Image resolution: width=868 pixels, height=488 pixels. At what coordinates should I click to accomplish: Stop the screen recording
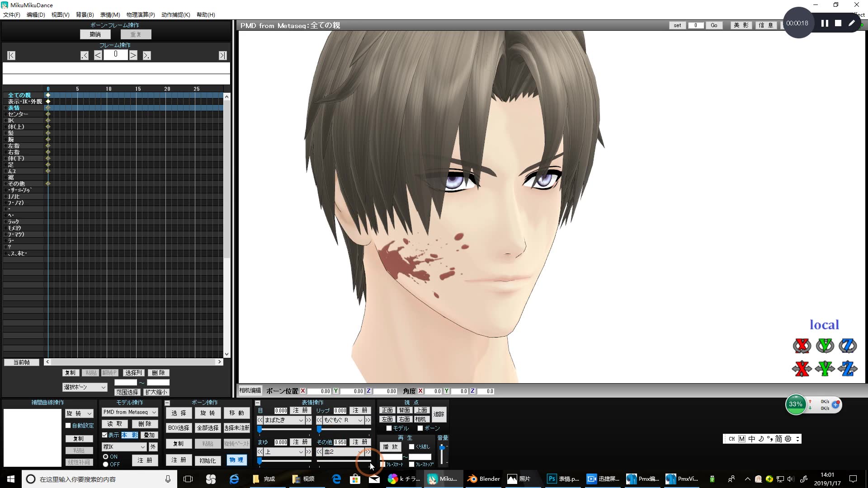pos(838,23)
